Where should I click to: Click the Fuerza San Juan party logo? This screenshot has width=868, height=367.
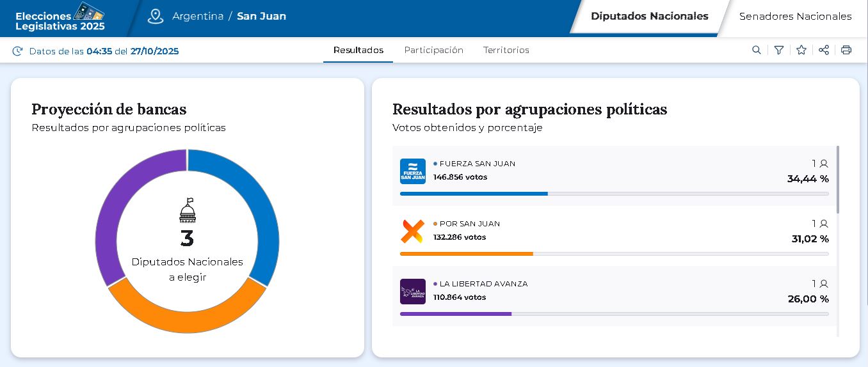(412, 171)
